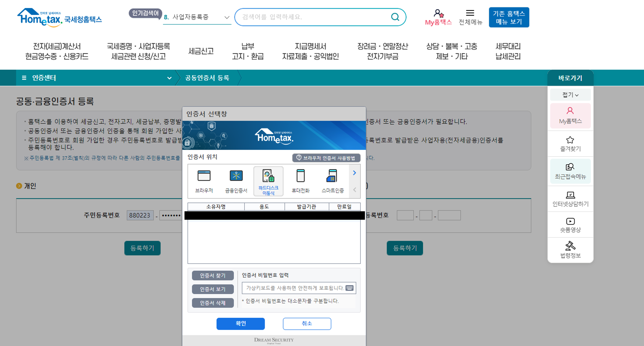Open My홈택스 icon in the header
Image resolution: width=644 pixels, height=346 pixels.
tap(438, 17)
